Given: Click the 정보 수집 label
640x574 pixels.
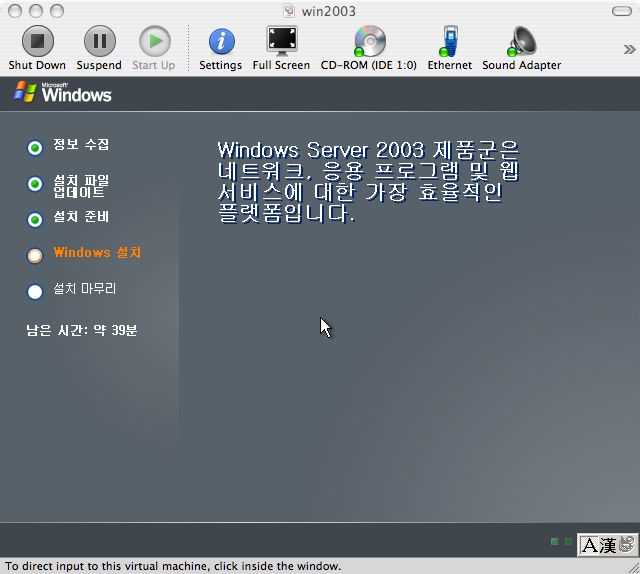Looking at the screenshot, I should (x=81, y=144).
